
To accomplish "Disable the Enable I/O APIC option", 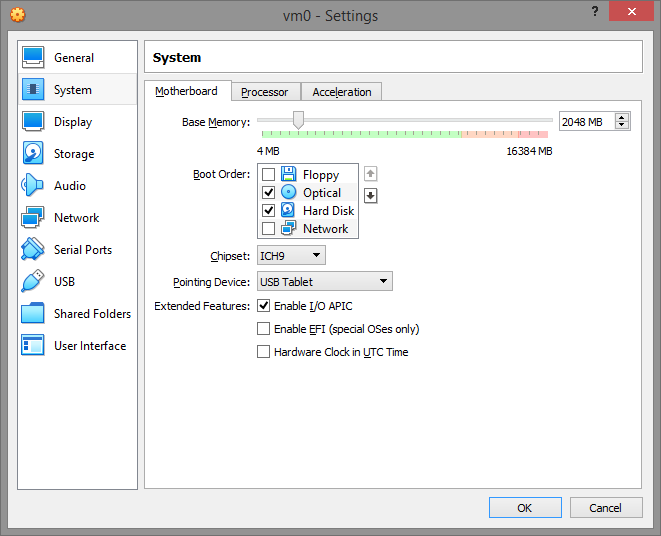I will [264, 306].
